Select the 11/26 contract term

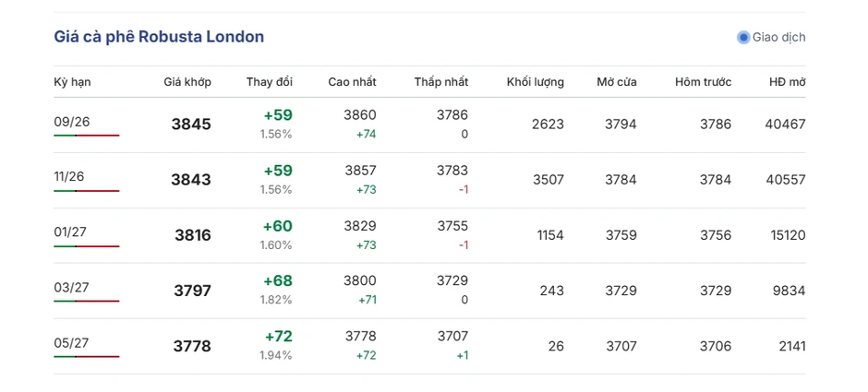(69, 177)
